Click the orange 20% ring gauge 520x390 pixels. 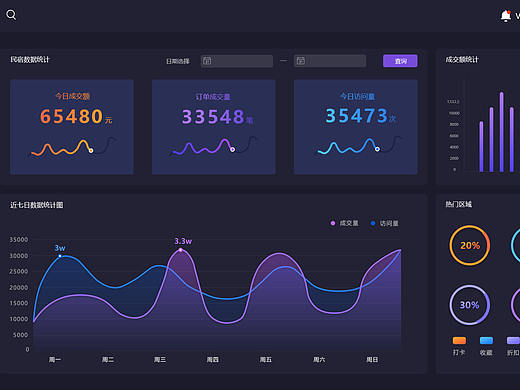coord(470,245)
